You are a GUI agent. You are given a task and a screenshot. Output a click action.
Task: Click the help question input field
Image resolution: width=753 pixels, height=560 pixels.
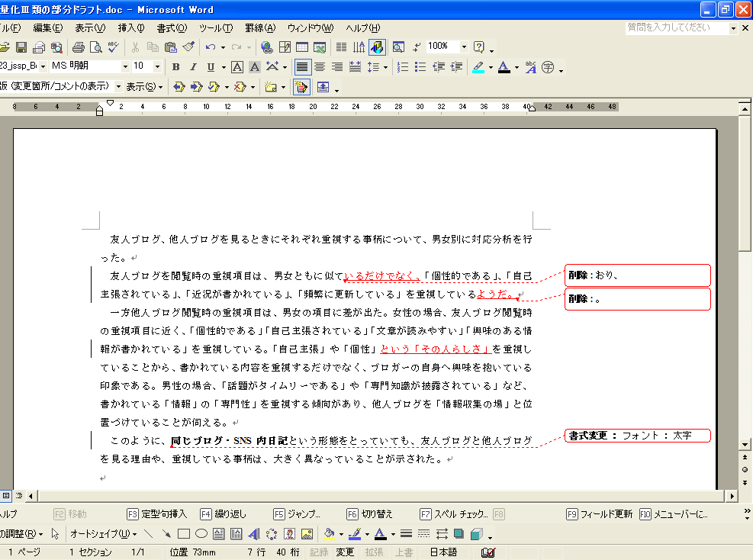coord(677,27)
